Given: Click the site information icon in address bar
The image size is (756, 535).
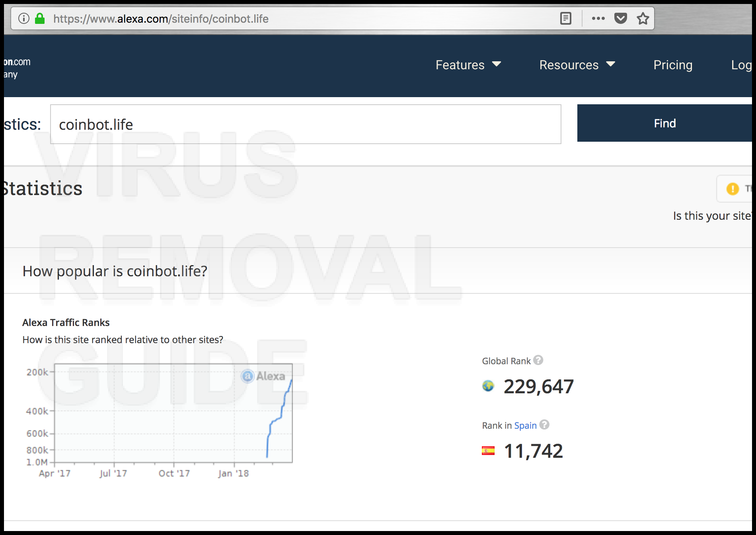Looking at the screenshot, I should (24, 18).
